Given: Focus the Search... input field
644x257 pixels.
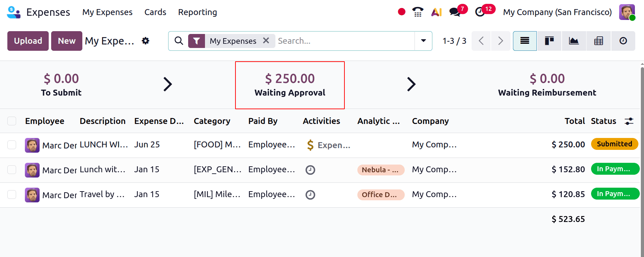Looking at the screenshot, I should 345,41.
